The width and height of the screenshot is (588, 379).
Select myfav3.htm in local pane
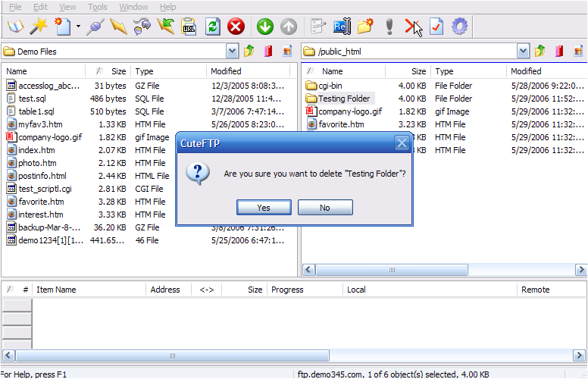35,124
